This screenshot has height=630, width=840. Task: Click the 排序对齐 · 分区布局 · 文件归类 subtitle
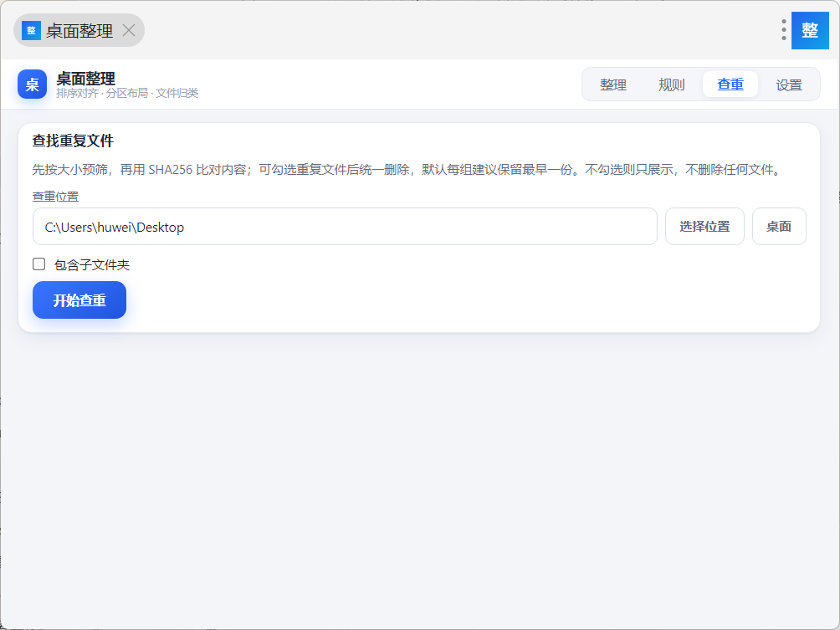[x=127, y=93]
